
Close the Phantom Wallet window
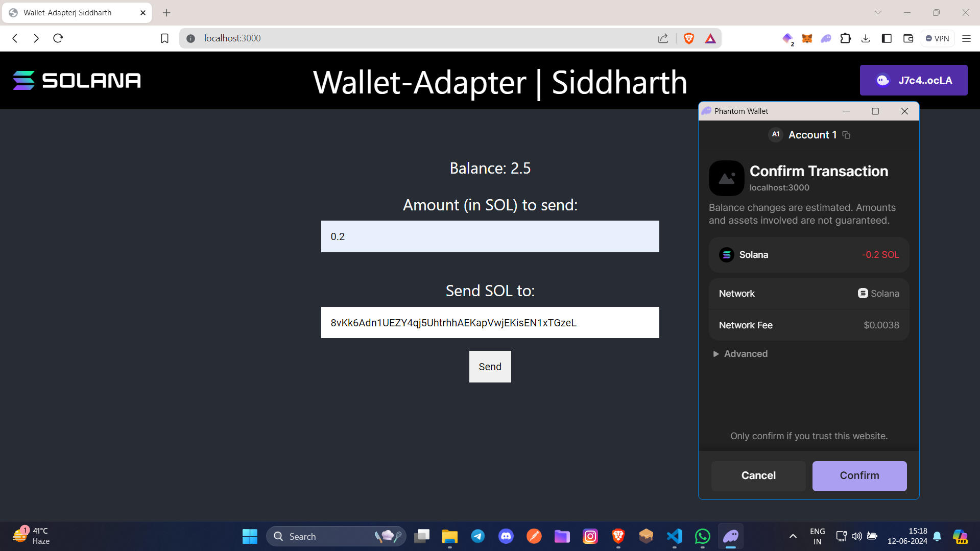[x=904, y=111]
